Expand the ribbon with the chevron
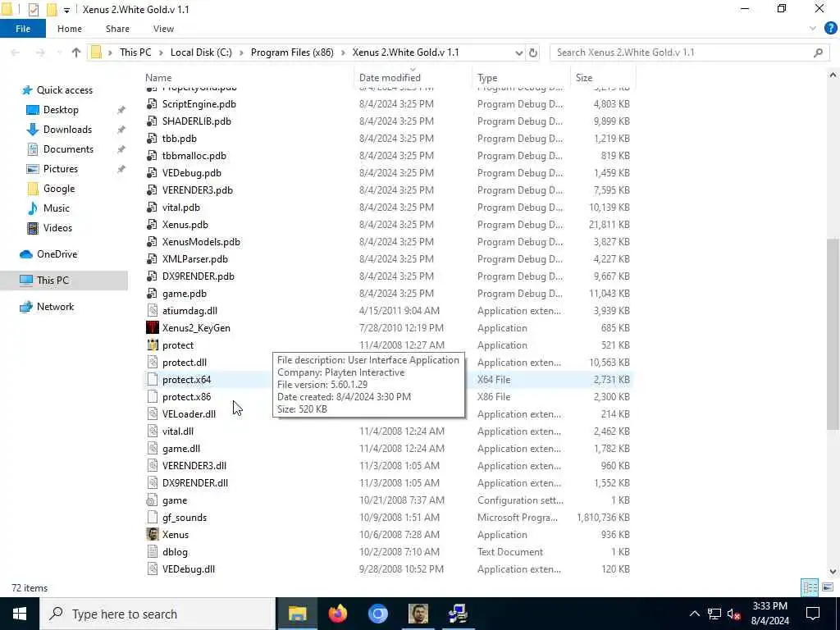This screenshot has height=630, width=840. [x=813, y=29]
